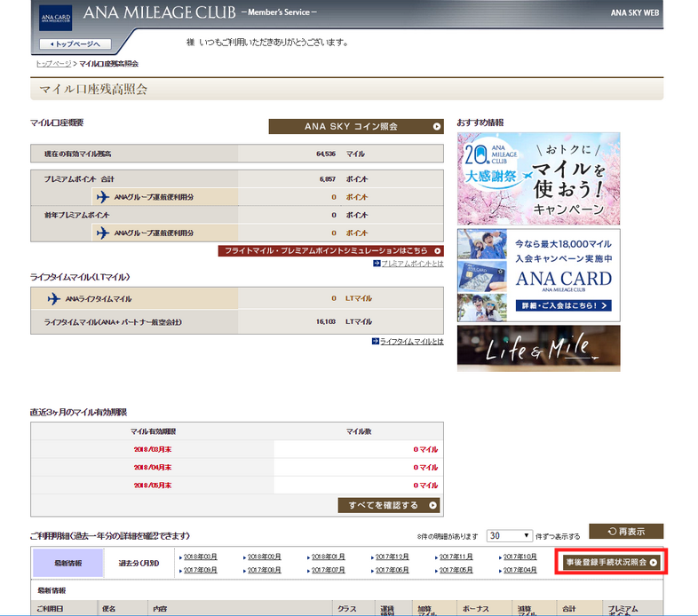This screenshot has height=616, width=698.
Task: Click the 現在の有効マイル残高 label
Action: tap(77, 154)
